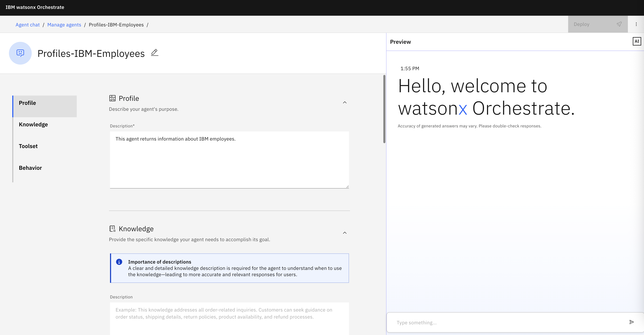Click the Deploy button

coord(598,24)
